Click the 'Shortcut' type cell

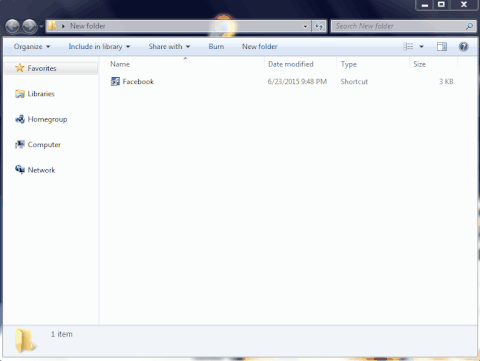354,82
